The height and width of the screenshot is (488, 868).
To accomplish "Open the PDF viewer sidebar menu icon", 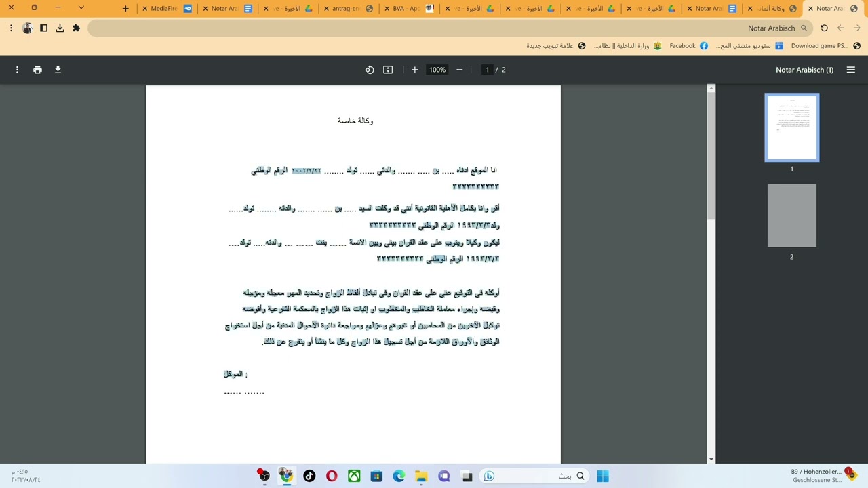I will pyautogui.click(x=851, y=70).
